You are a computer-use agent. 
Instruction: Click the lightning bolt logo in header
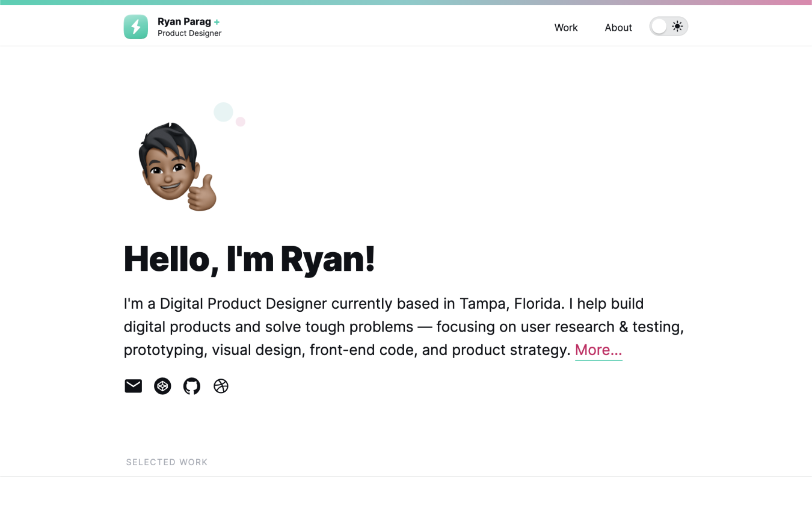[x=135, y=26]
